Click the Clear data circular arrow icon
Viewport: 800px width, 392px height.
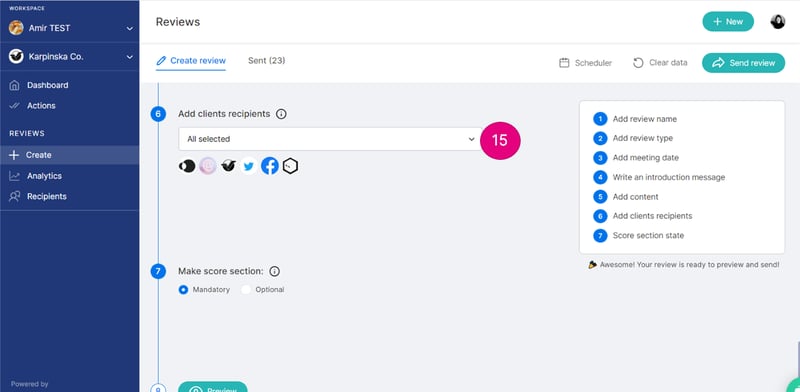(x=638, y=63)
